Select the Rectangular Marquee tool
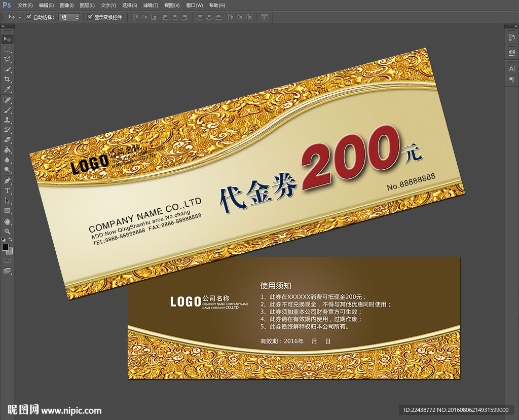Image resolution: width=519 pixels, height=420 pixels. click(7, 49)
